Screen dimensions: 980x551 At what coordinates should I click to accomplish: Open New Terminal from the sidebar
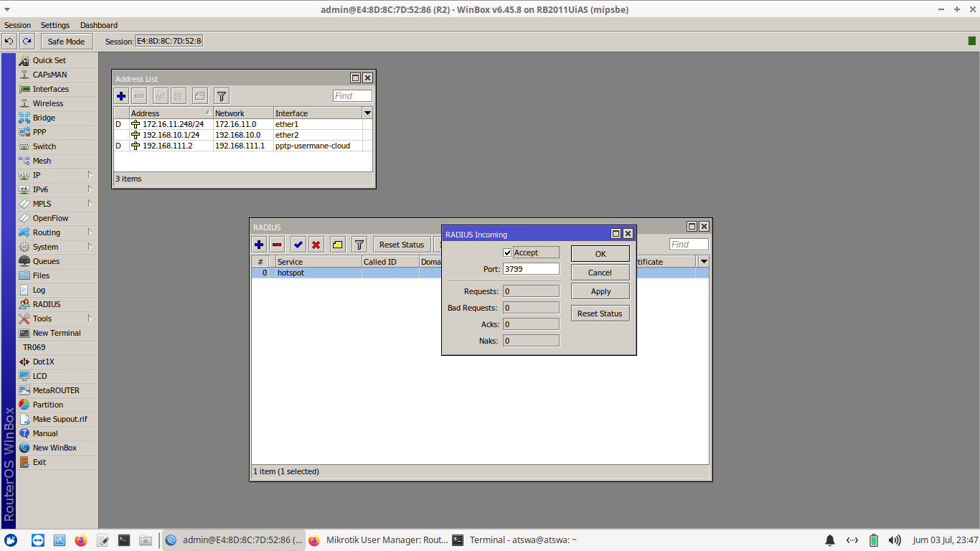pyautogui.click(x=57, y=333)
